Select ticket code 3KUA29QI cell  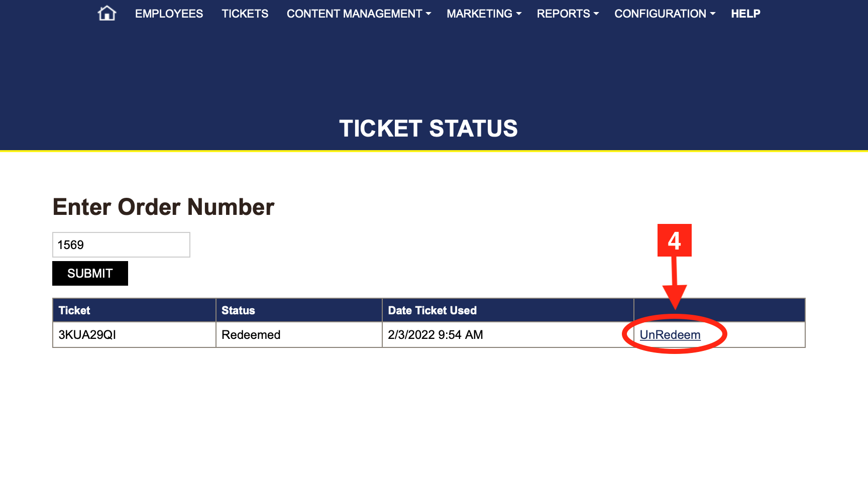[x=87, y=335]
